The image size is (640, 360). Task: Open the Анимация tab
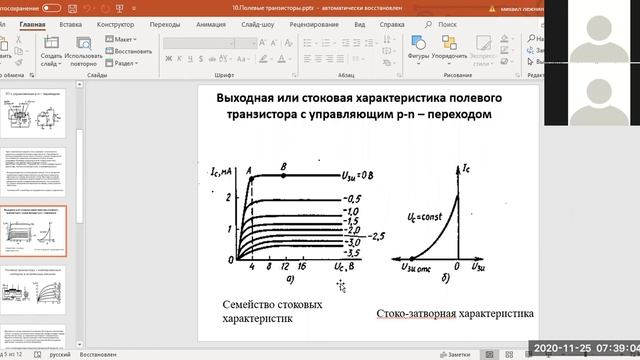coord(211,24)
